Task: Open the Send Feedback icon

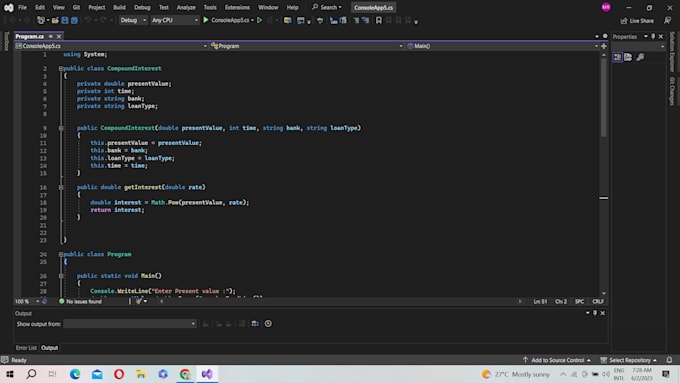Action: pyautogui.click(x=667, y=20)
